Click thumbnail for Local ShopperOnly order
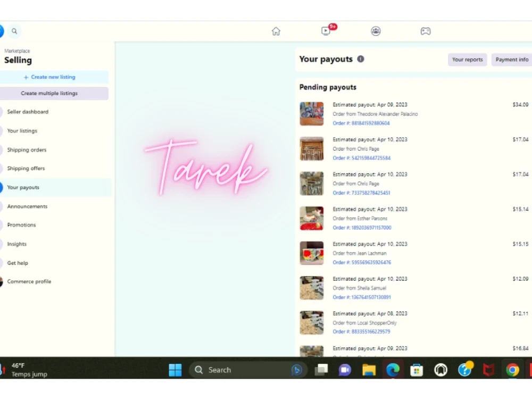 coord(311,323)
